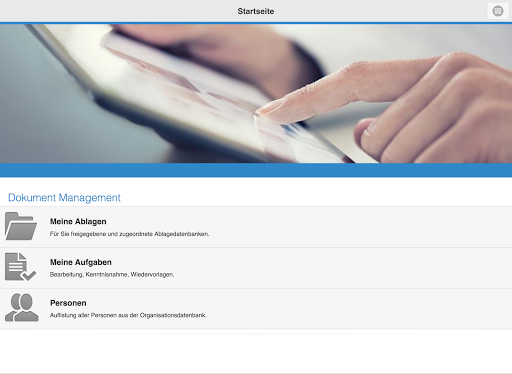
Task: Click the blue bar beneath the banner image
Action: click(x=256, y=170)
